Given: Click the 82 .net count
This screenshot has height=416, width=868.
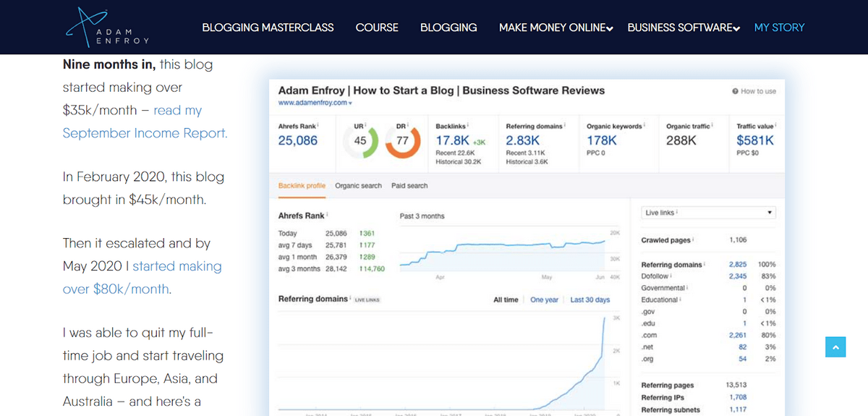Looking at the screenshot, I should point(742,347).
